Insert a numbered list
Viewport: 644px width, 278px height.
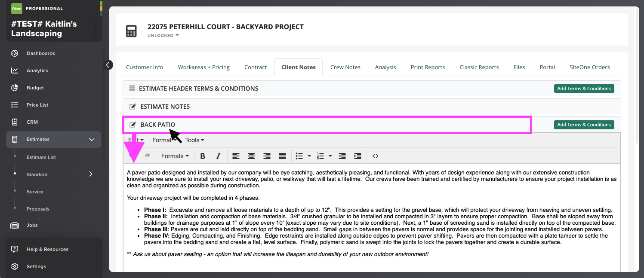[320, 156]
